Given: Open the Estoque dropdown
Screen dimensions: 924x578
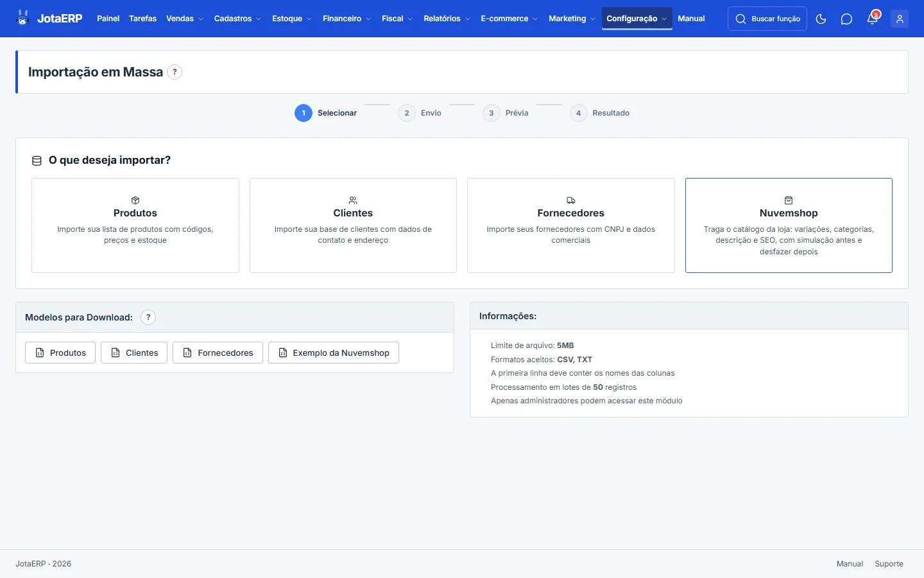Looking at the screenshot, I should tap(292, 19).
